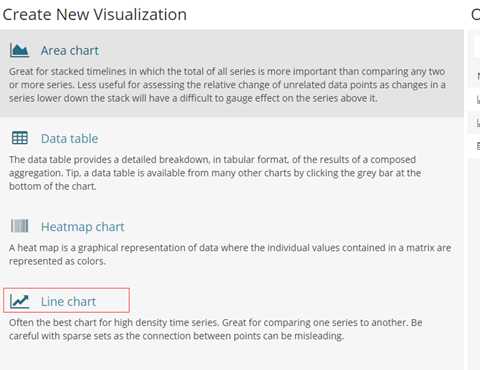This screenshot has width=480, height=370.
Task: Select the third saved item in right panel list
Action: [x=477, y=122]
